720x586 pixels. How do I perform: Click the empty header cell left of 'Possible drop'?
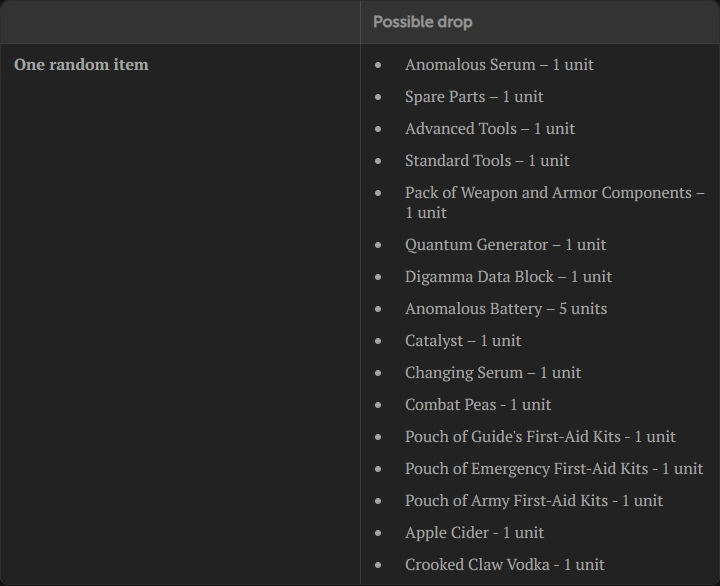(180, 22)
